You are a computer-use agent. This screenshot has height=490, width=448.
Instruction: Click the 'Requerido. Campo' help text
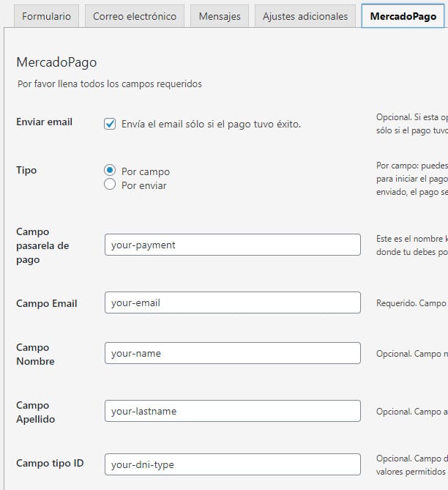point(411,303)
